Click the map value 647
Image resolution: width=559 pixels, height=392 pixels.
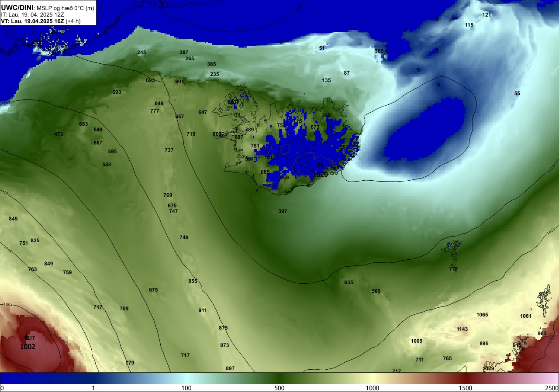(x=203, y=112)
